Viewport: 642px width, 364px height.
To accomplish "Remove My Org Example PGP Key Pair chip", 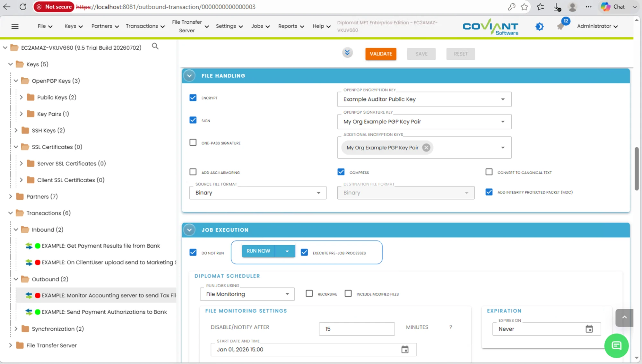I will click(x=426, y=148).
